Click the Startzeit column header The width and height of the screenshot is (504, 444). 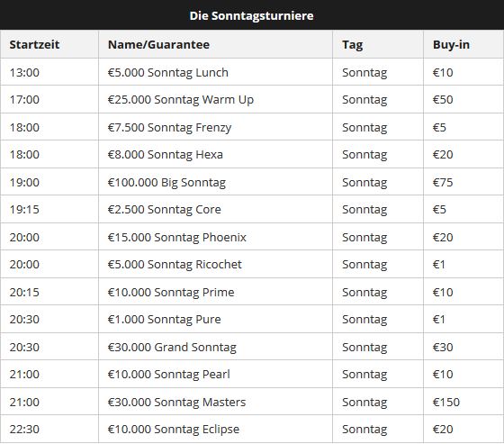click(34, 44)
